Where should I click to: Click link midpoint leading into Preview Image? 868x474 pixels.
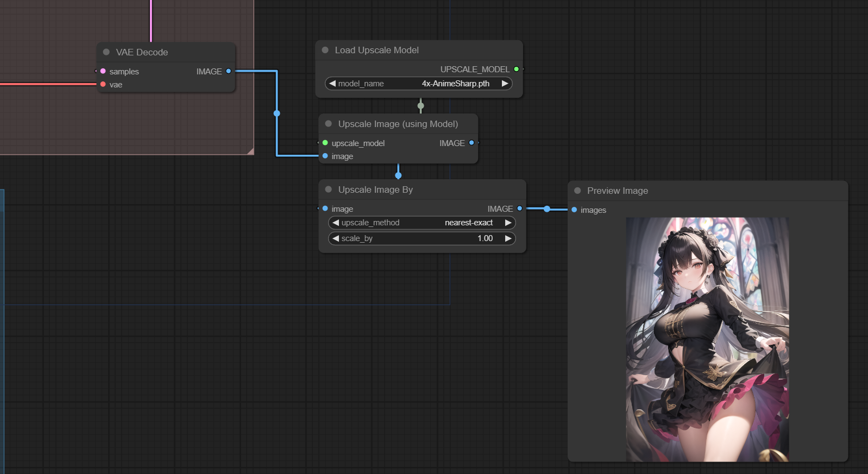point(547,209)
